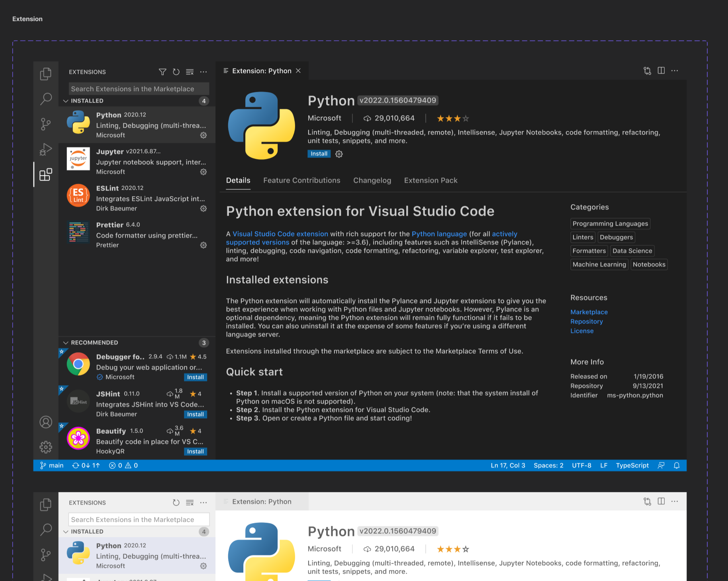The height and width of the screenshot is (581, 728).
Task: Click the Filter Extensions funnel icon
Action: (162, 72)
